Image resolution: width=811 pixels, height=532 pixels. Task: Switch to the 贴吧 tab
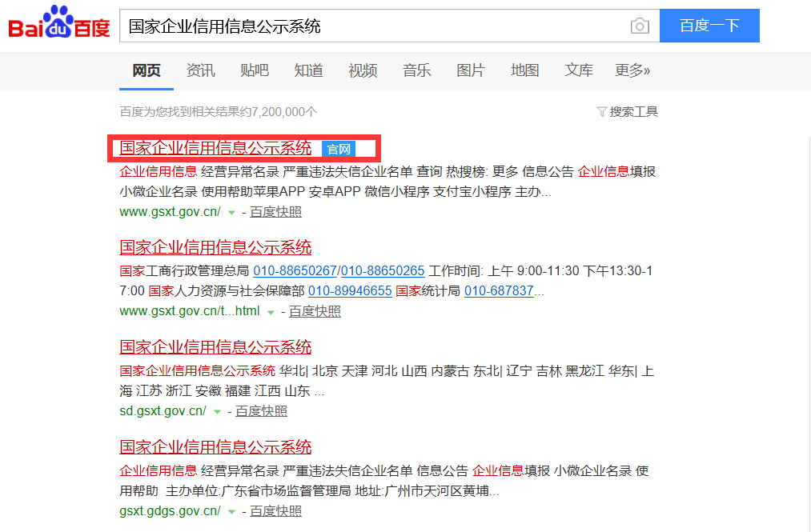pos(255,70)
